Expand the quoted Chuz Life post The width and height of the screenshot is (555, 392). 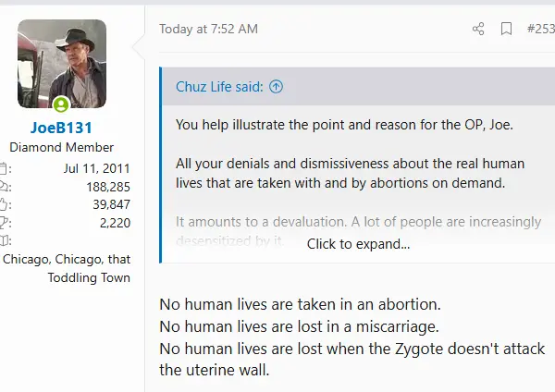click(x=358, y=244)
